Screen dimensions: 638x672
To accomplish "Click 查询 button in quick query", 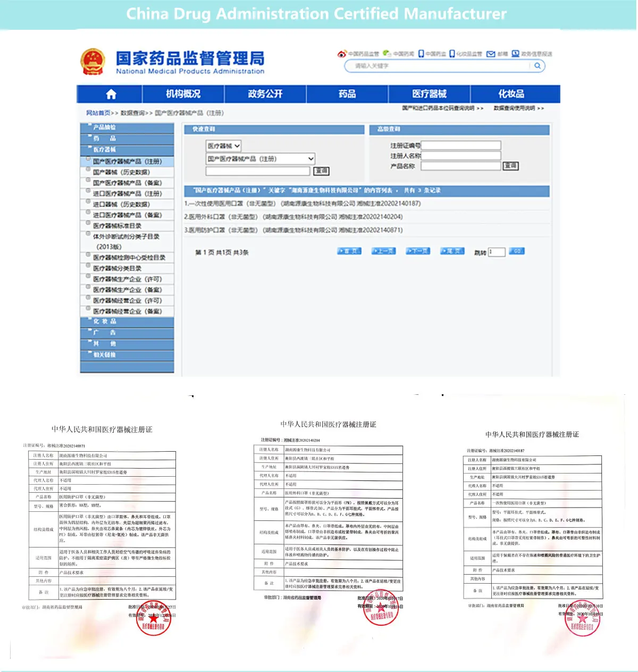I will tap(322, 171).
